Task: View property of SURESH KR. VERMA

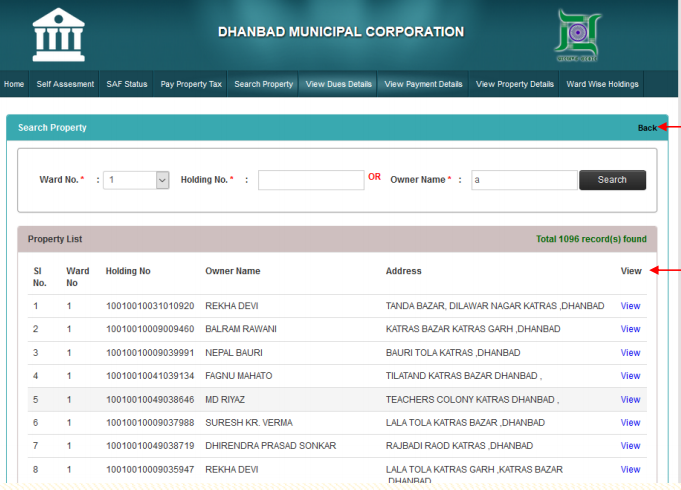Action: pyautogui.click(x=630, y=423)
